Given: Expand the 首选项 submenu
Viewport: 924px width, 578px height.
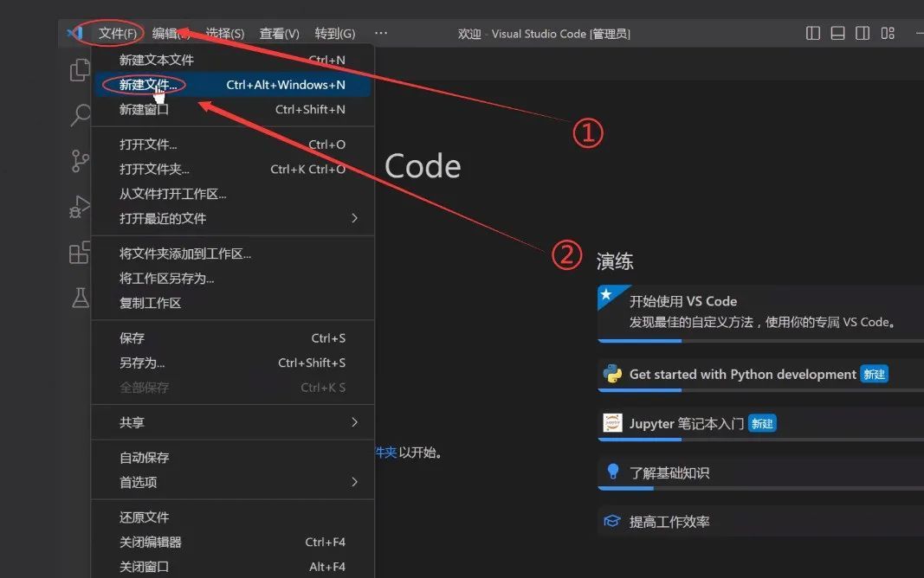Looking at the screenshot, I should coord(233,483).
